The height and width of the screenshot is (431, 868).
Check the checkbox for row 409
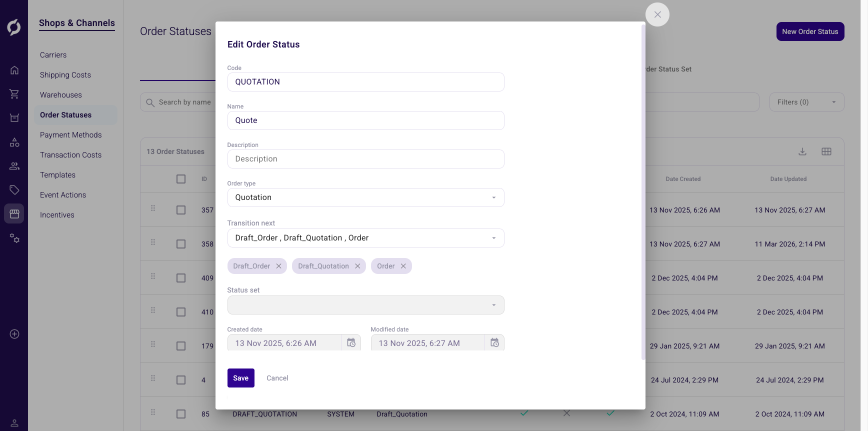click(181, 278)
